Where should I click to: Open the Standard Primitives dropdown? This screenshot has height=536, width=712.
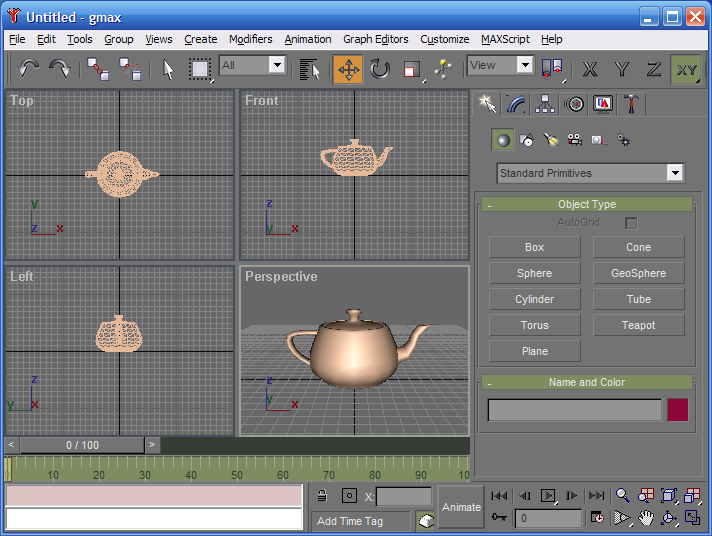(x=675, y=173)
